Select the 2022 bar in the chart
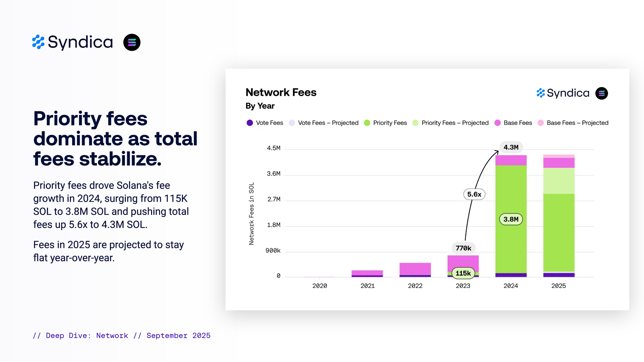The width and height of the screenshot is (644, 362). tap(415, 269)
